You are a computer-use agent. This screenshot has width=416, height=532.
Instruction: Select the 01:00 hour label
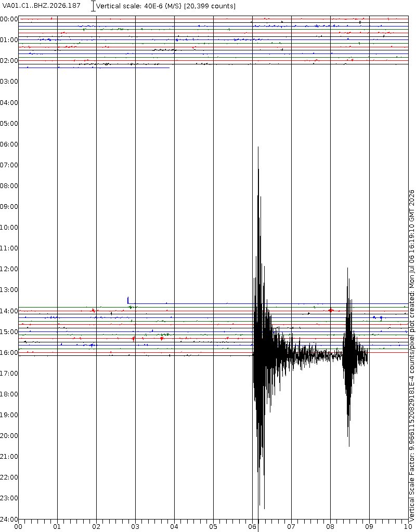tap(9, 40)
